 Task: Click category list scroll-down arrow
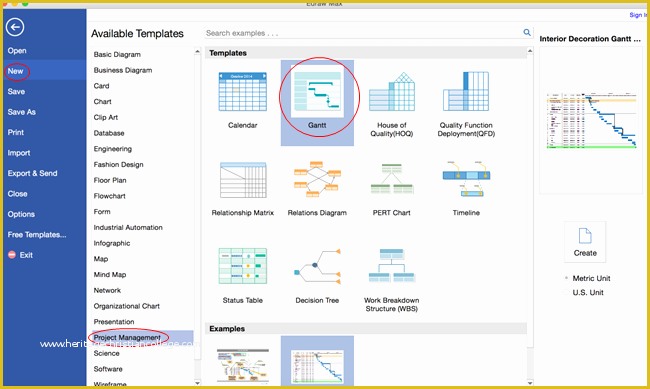click(x=197, y=383)
